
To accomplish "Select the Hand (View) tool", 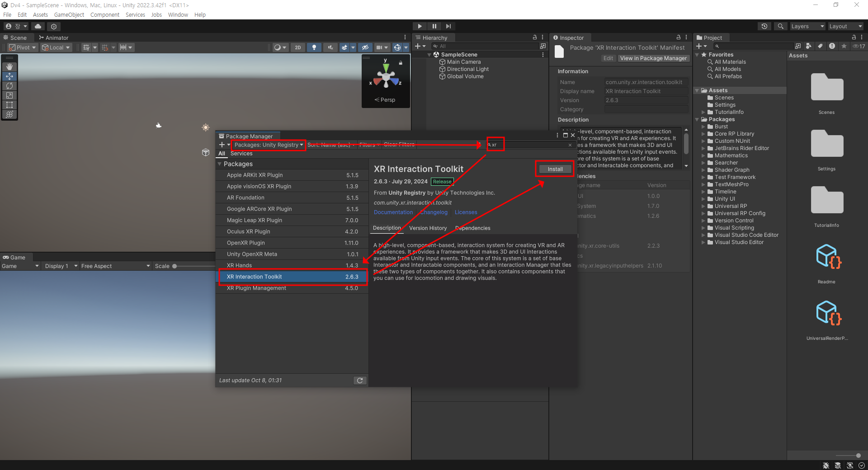I will coord(9,67).
